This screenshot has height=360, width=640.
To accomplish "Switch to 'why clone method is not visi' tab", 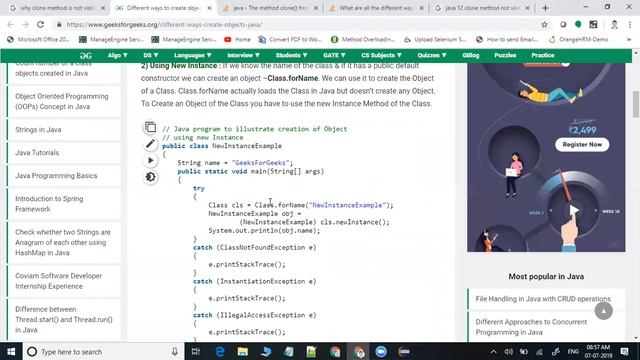I will pos(57,8).
